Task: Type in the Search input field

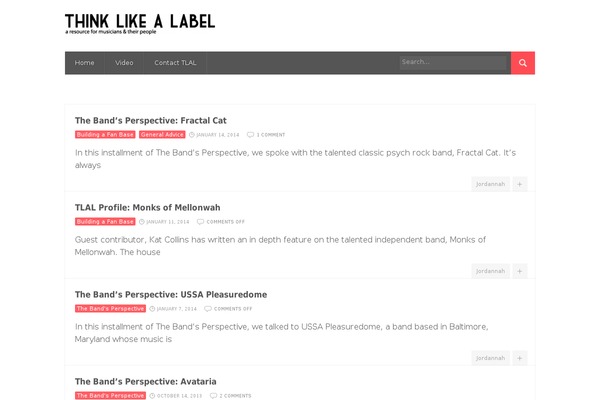Action: point(452,62)
